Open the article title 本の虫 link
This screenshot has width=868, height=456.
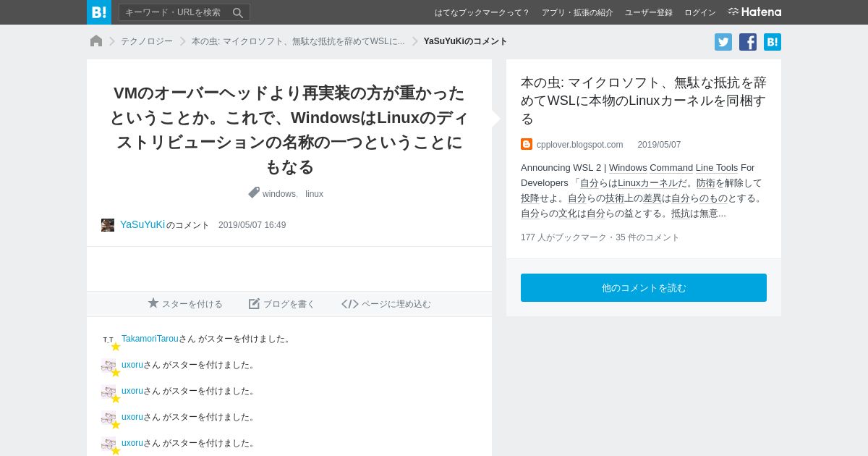[x=644, y=101]
